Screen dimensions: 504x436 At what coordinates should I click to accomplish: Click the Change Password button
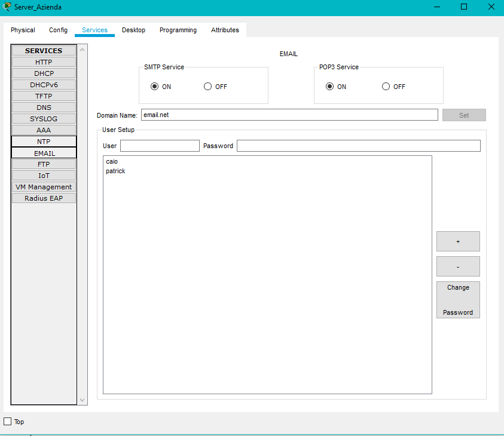[x=458, y=300]
